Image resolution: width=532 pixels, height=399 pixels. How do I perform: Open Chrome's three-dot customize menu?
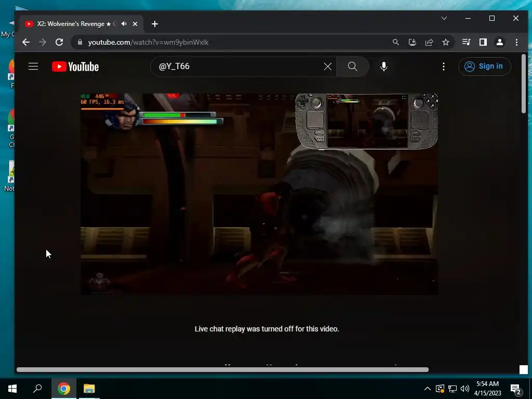pos(516,42)
